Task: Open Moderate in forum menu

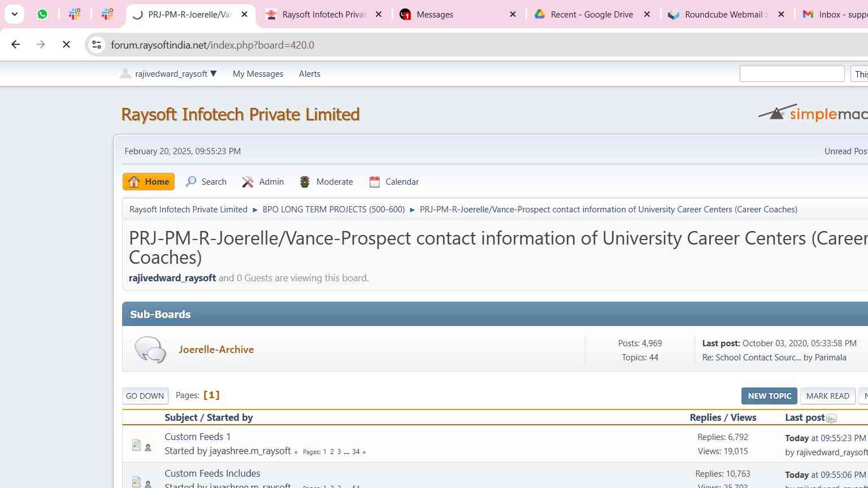Action: coord(326,182)
